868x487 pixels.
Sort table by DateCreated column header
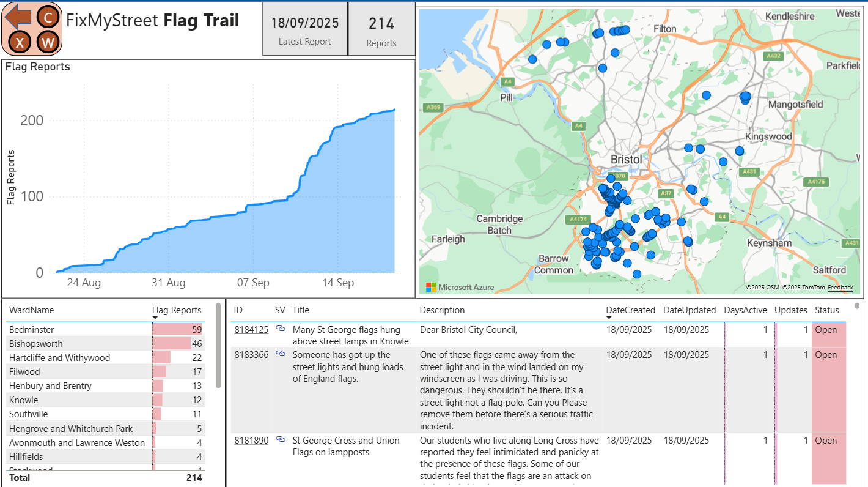tap(630, 310)
